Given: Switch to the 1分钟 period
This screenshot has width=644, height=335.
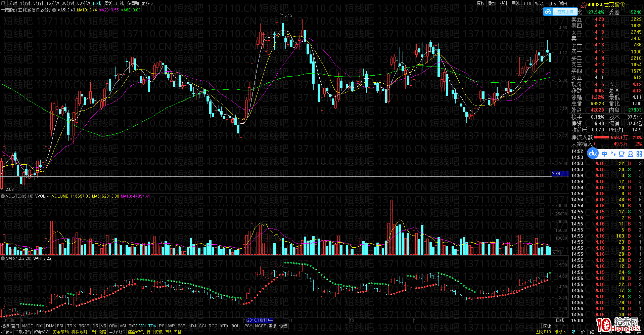Looking at the screenshot, I should tap(25, 3).
